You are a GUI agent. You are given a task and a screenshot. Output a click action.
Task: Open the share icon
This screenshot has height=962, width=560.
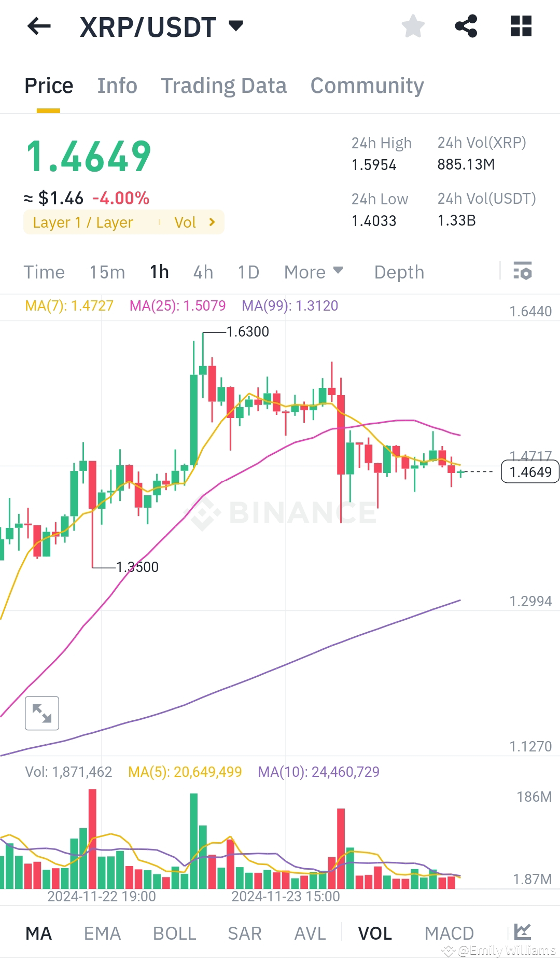coord(466,26)
